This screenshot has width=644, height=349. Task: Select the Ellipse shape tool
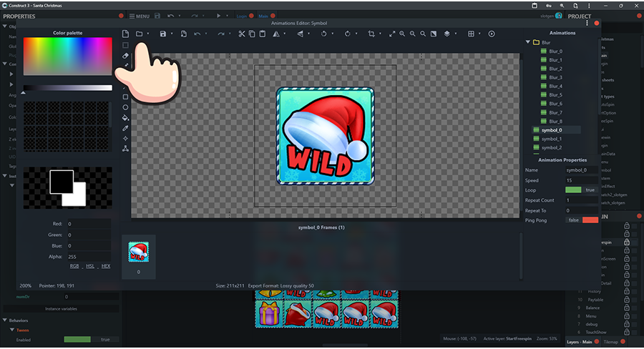point(126,107)
